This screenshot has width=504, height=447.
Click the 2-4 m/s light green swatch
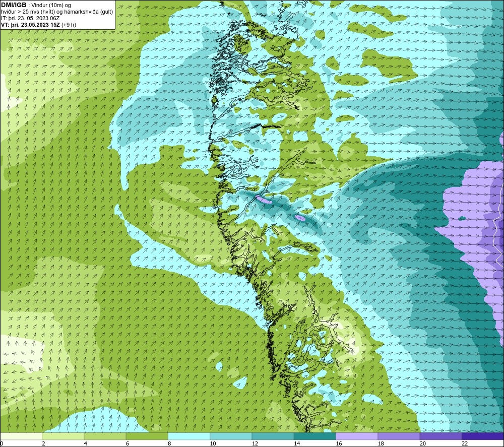[63, 436]
